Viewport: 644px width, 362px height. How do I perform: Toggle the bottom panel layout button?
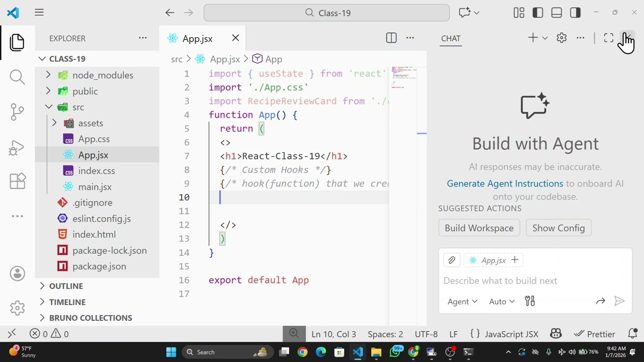[556, 13]
